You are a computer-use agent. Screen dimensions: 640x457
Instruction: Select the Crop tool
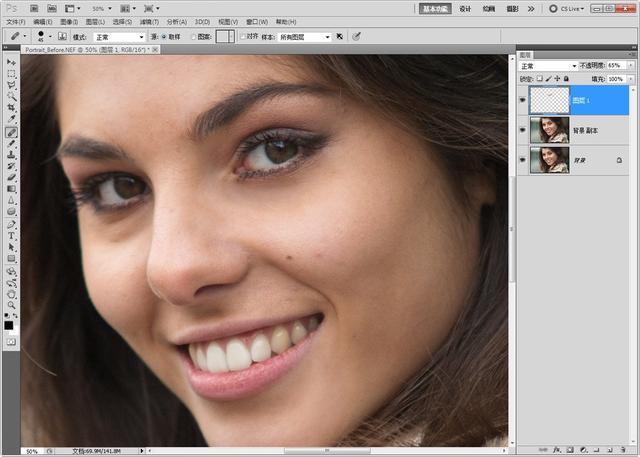pos(11,109)
